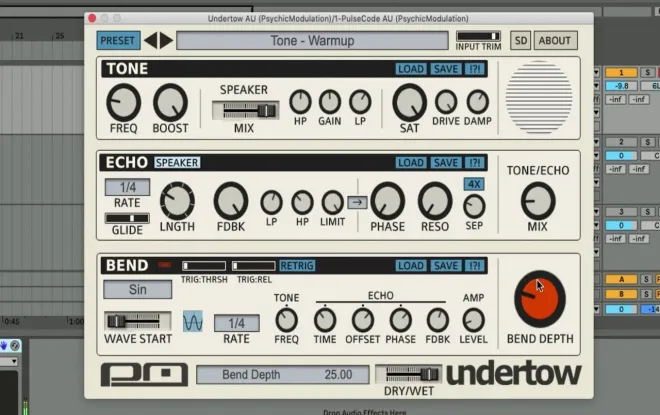Click the TONE/ECHO MIX knob
Viewport: 660px width, 415px height.
(538, 201)
